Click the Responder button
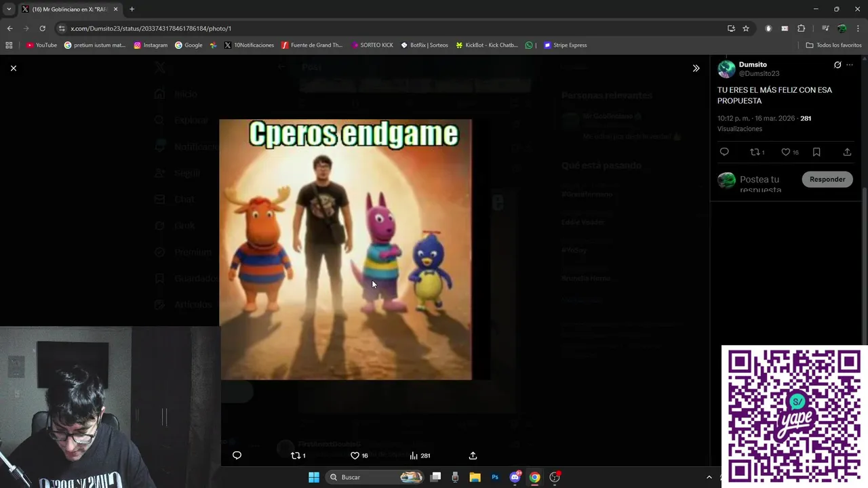Image resolution: width=868 pixels, height=488 pixels. tap(827, 179)
